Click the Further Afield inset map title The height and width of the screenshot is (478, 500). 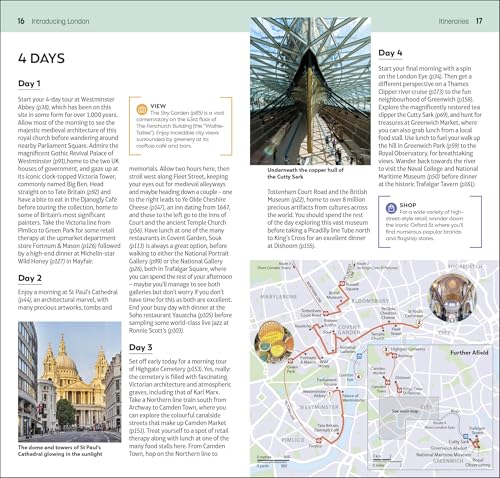(x=469, y=353)
